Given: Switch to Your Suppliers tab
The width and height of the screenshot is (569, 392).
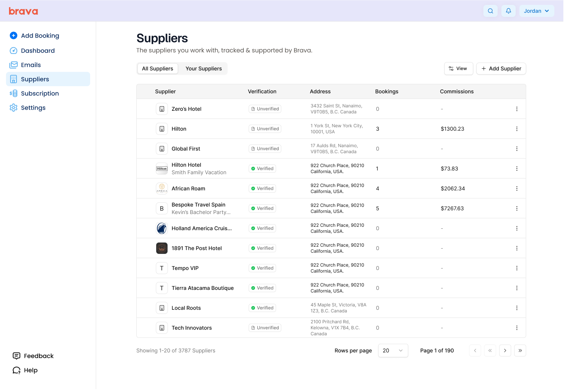Looking at the screenshot, I should point(204,69).
